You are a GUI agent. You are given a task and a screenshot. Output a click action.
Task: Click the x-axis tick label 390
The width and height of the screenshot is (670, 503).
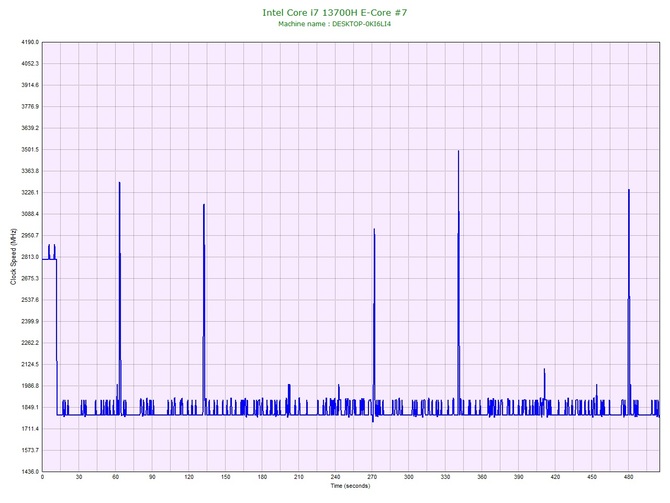pyautogui.click(x=519, y=477)
